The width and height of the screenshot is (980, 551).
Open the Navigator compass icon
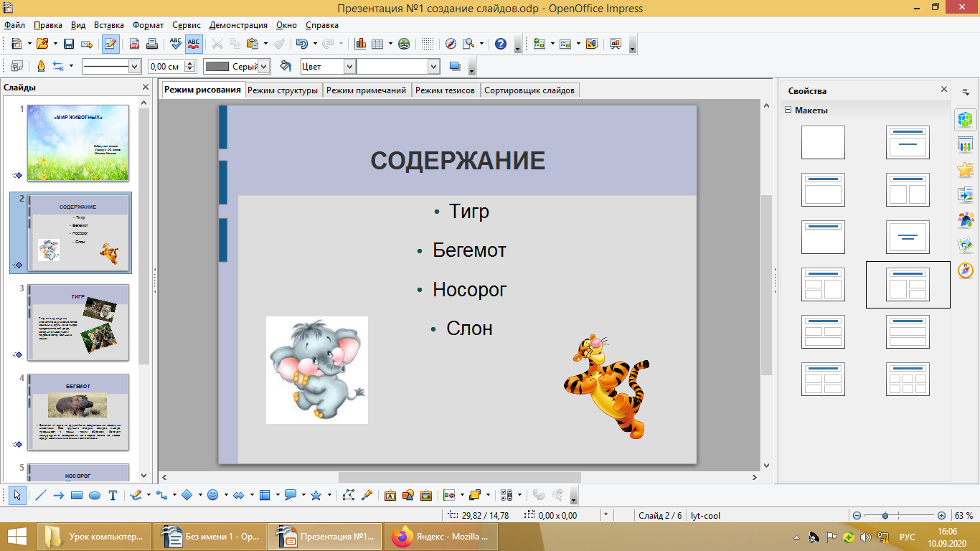451,44
